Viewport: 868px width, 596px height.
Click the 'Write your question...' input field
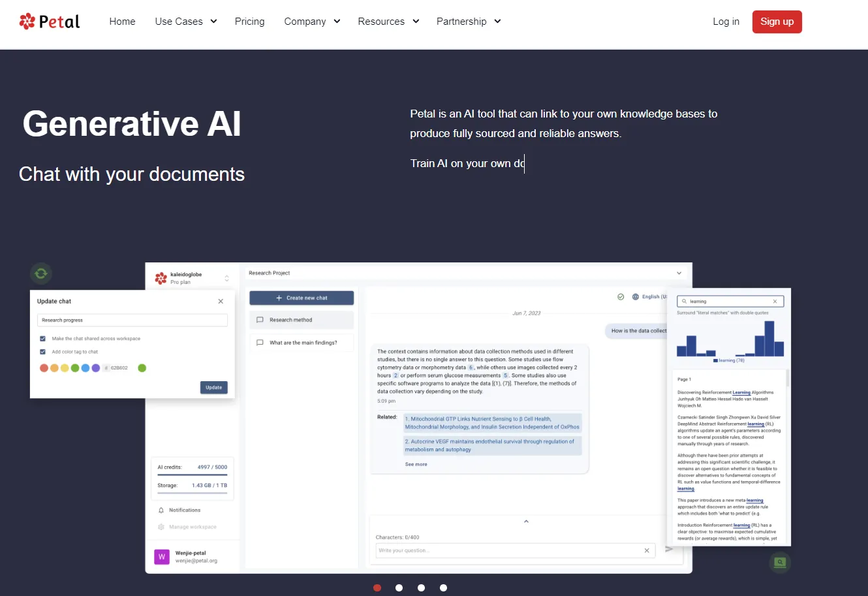click(516, 550)
